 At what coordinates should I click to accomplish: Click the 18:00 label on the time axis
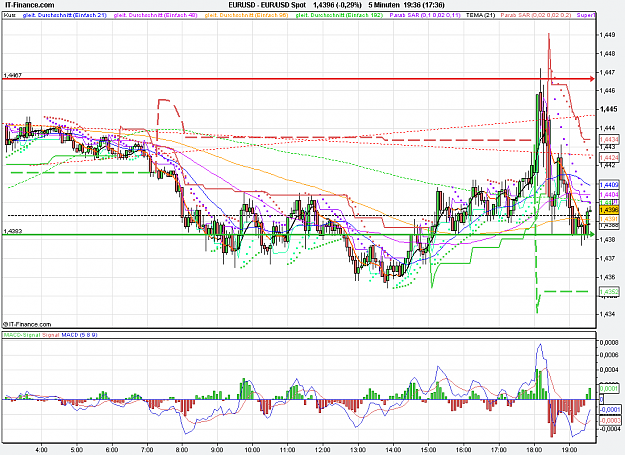(534, 450)
